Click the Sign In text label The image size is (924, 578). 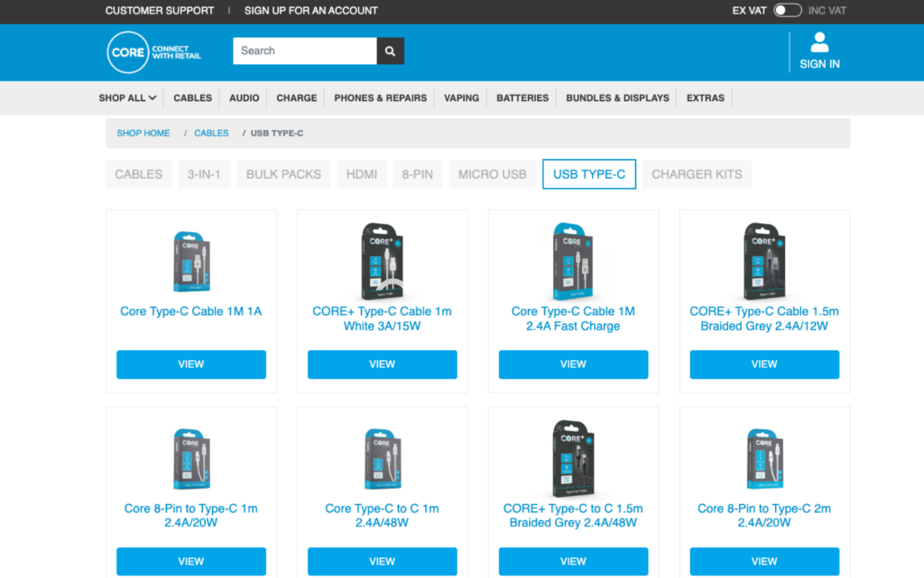819,64
